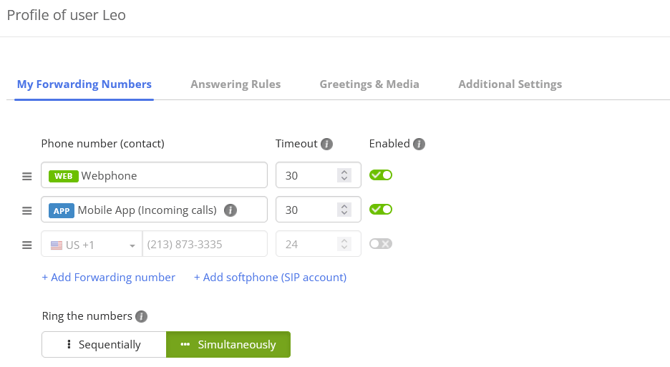
Task: Click the Timeout info icon
Action: [x=327, y=144]
